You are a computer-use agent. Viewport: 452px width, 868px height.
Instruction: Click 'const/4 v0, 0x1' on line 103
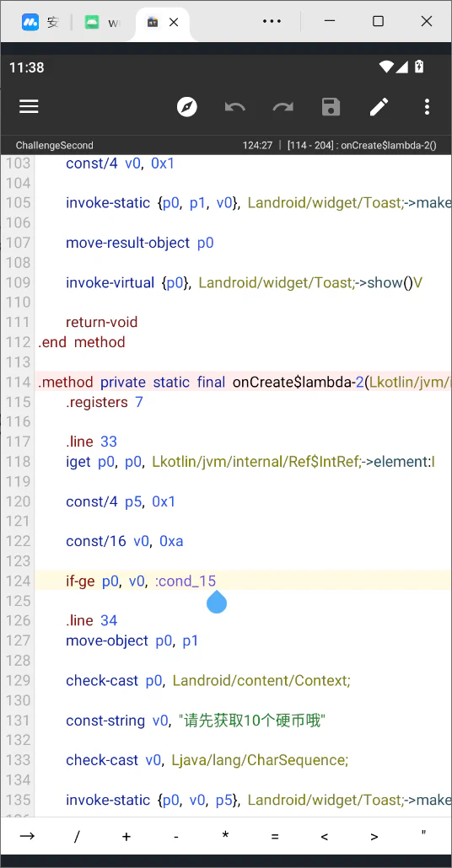tap(121, 163)
